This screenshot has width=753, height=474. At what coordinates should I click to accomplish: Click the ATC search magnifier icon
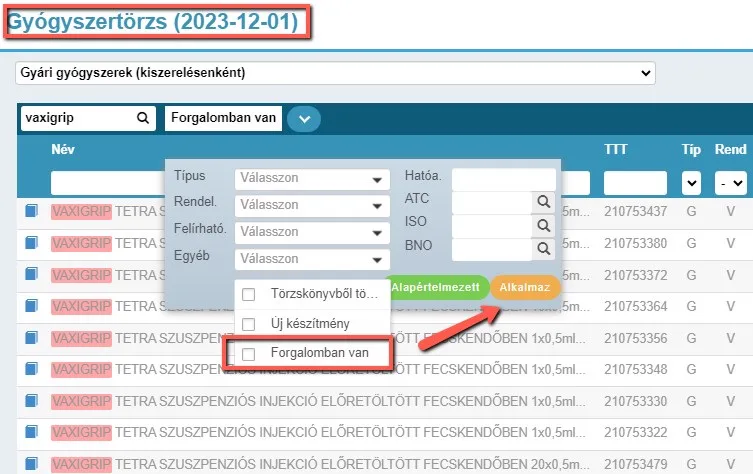543,202
